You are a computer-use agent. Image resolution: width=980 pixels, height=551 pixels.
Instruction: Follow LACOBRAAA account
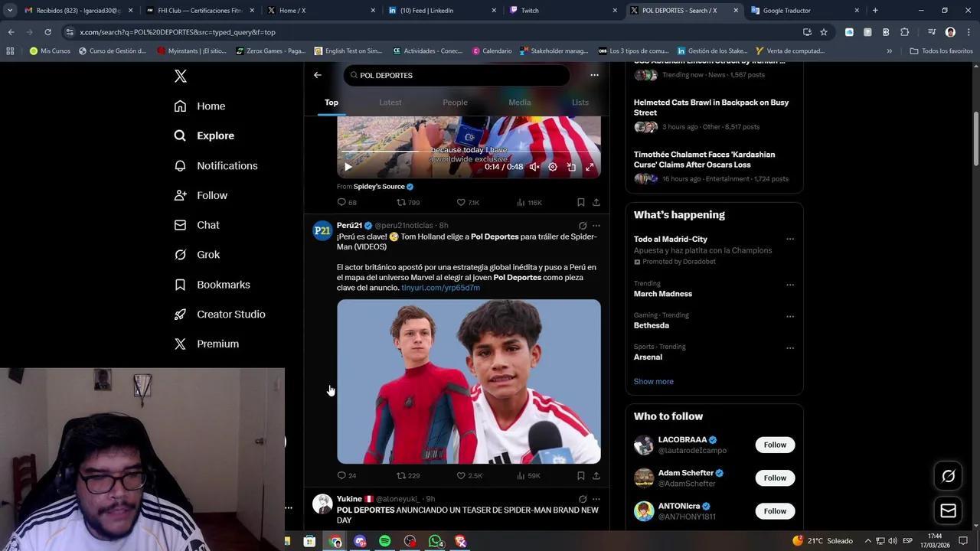[x=775, y=445]
